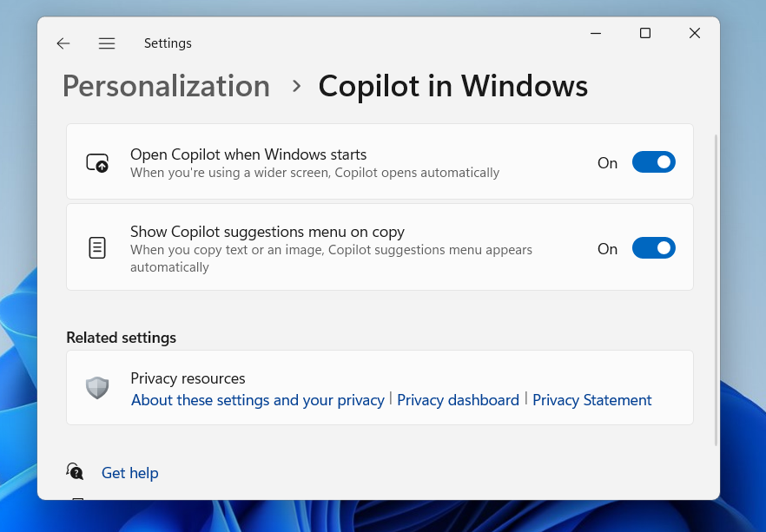Click the Privacy resources label

(x=188, y=378)
